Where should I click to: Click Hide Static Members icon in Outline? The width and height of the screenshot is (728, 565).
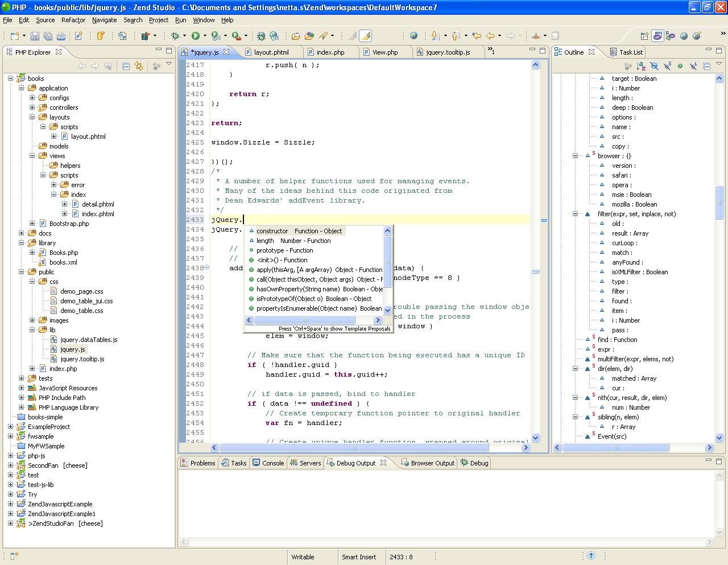667,66
